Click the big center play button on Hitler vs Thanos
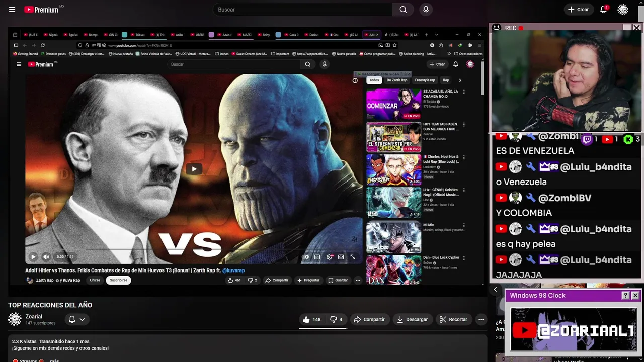This screenshot has width=644, height=362. (194, 169)
